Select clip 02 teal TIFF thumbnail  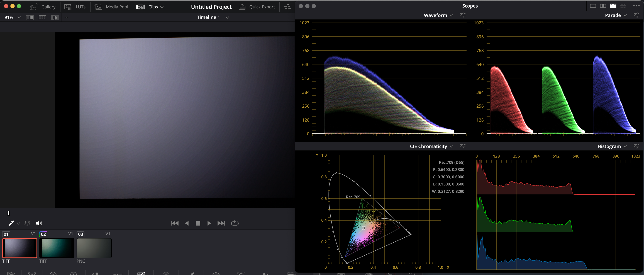[x=57, y=248]
